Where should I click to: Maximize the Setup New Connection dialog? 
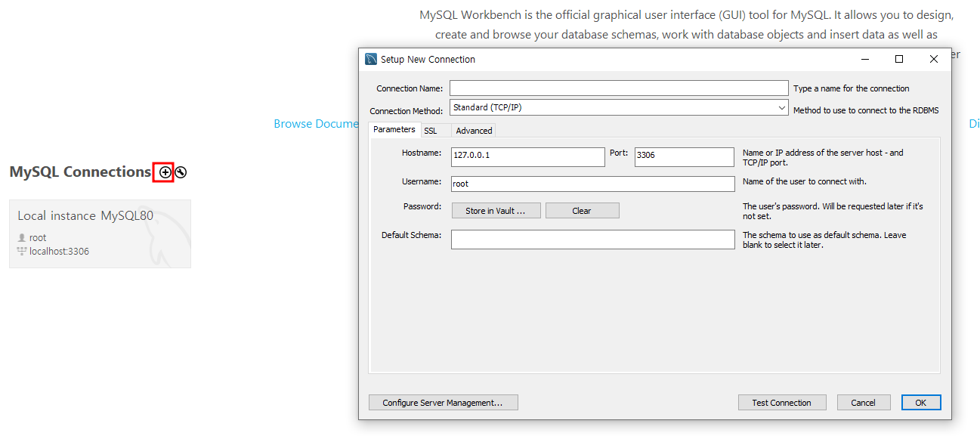(x=899, y=59)
